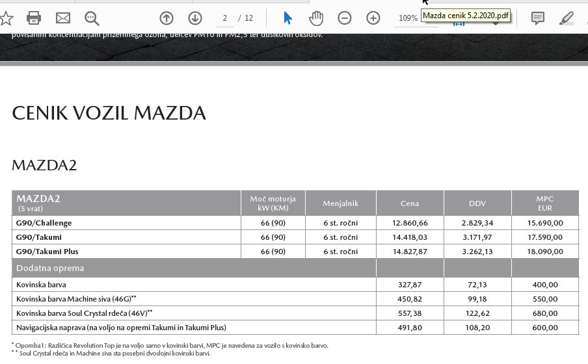Viewport: 588px width, 364px height.
Task: Click the Moč motorja kW column header
Action: pos(273,203)
